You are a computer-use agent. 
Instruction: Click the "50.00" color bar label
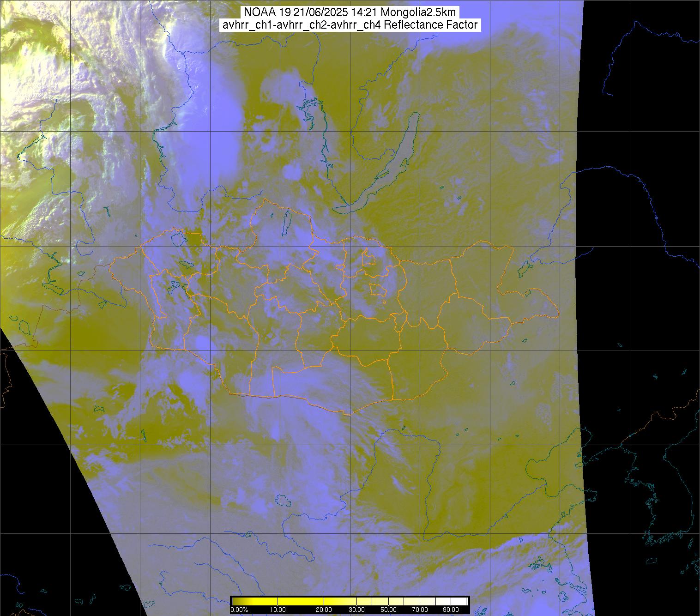coord(389,610)
